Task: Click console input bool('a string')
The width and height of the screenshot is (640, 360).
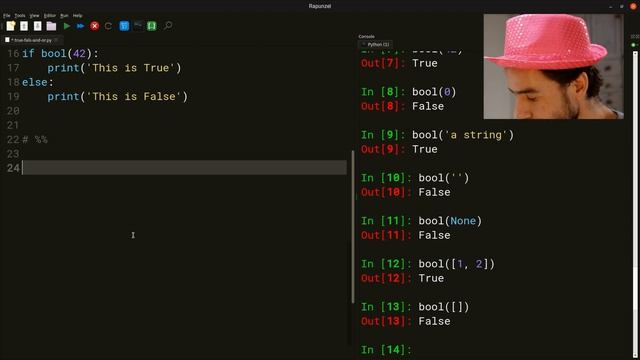Action: 463,135
